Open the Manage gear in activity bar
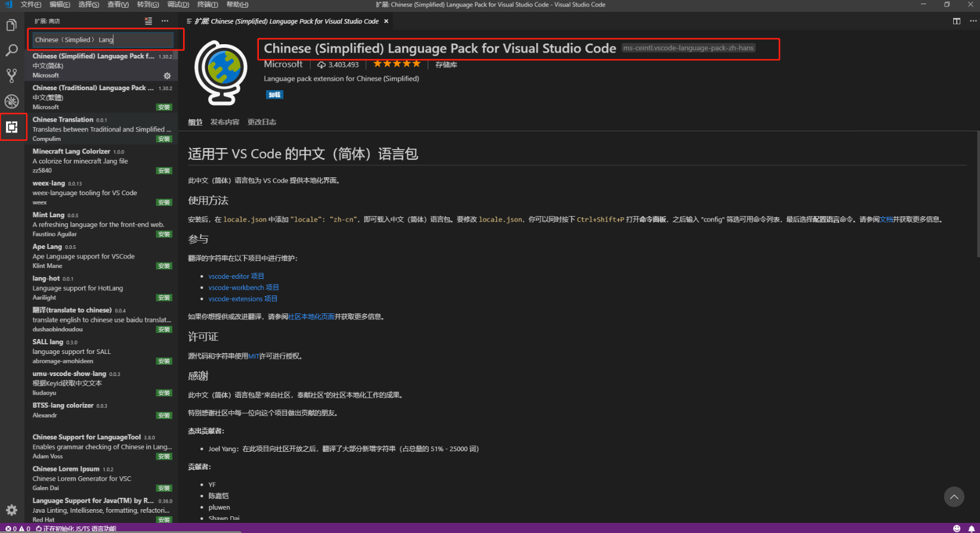The image size is (980, 533). click(x=11, y=510)
